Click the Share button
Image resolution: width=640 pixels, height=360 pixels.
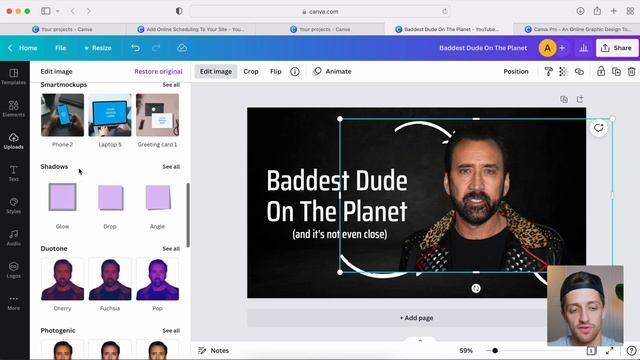click(616, 48)
